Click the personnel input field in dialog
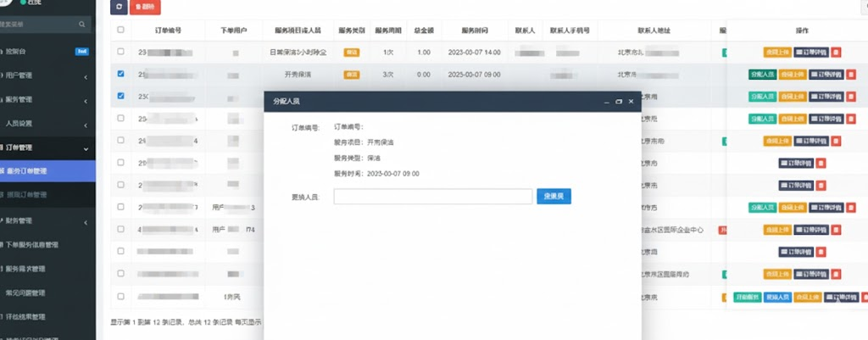Image resolution: width=868 pixels, height=340 pixels. click(x=432, y=197)
